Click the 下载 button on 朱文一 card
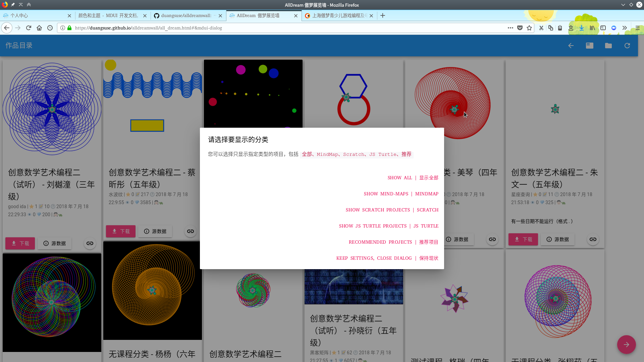This screenshot has height=362, width=644. pyautogui.click(x=523, y=239)
